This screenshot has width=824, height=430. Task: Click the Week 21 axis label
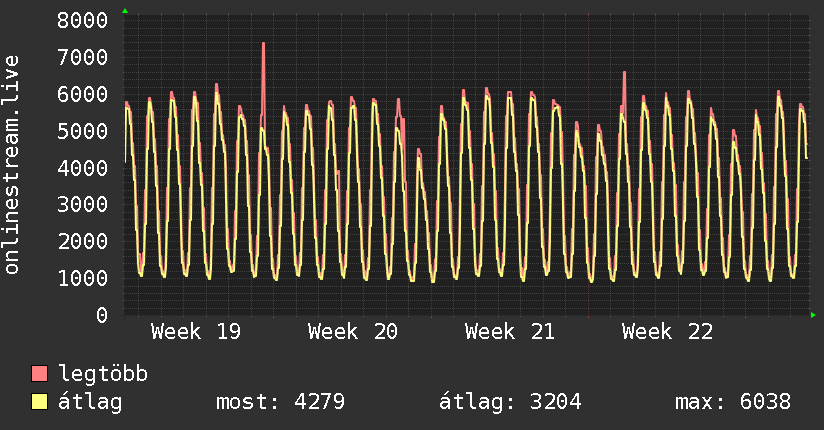510,332
